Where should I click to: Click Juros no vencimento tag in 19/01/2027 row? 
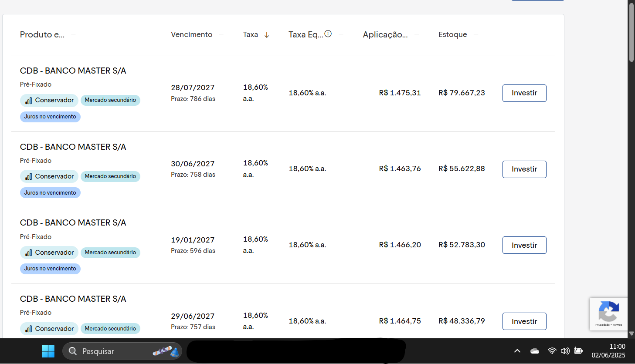50,269
